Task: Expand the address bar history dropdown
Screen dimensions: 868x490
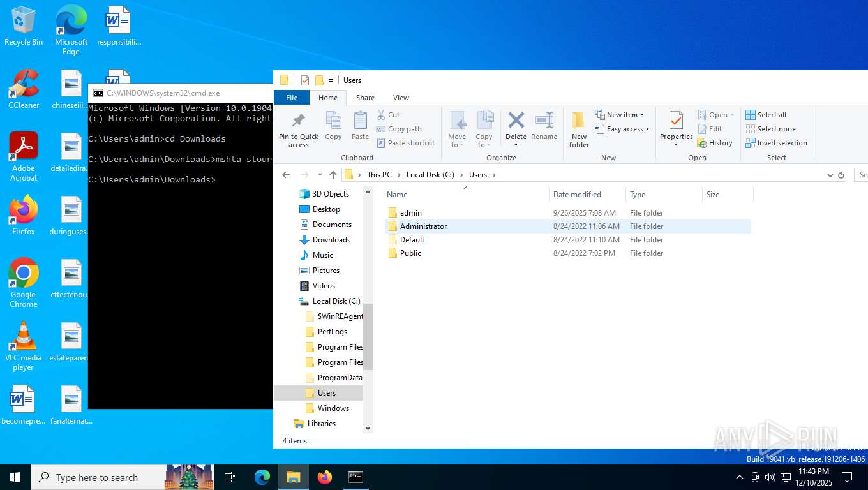Action: coord(830,175)
